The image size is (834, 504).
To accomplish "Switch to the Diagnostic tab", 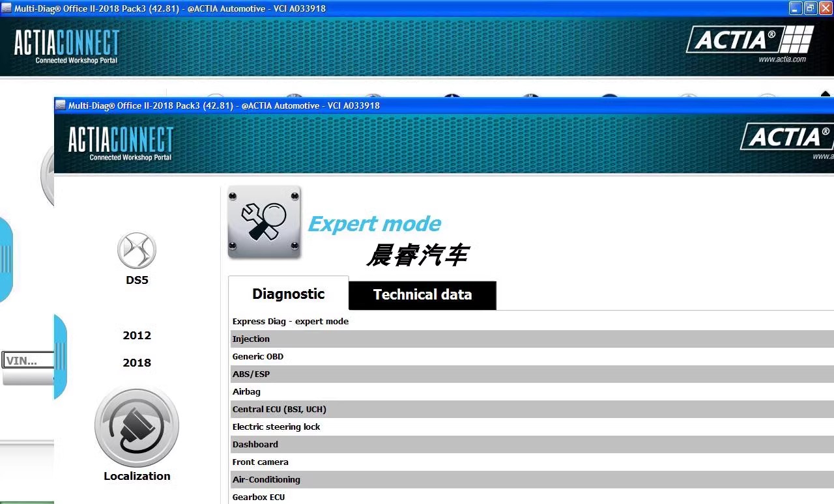I will [289, 294].
